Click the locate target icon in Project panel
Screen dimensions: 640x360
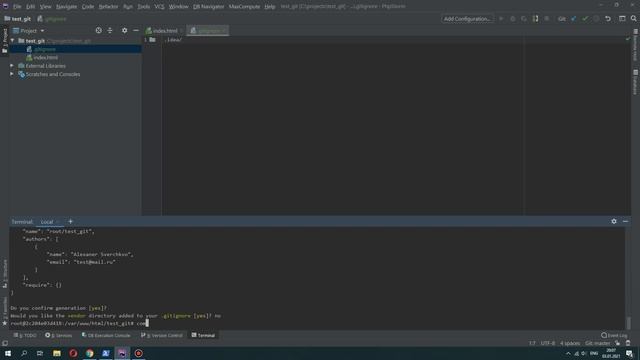(98, 31)
